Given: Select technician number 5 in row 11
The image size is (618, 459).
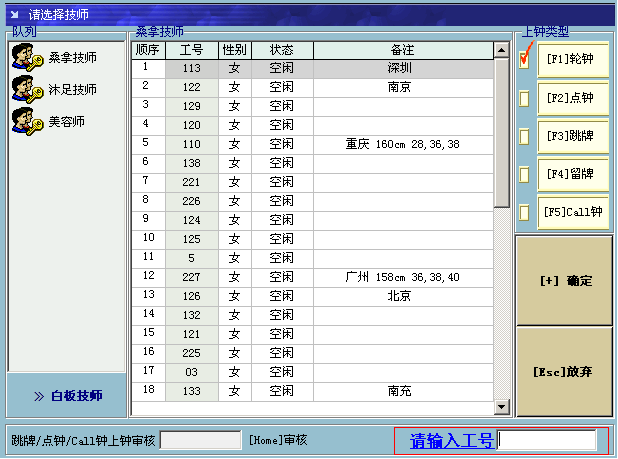Looking at the screenshot, I should click(313, 258).
